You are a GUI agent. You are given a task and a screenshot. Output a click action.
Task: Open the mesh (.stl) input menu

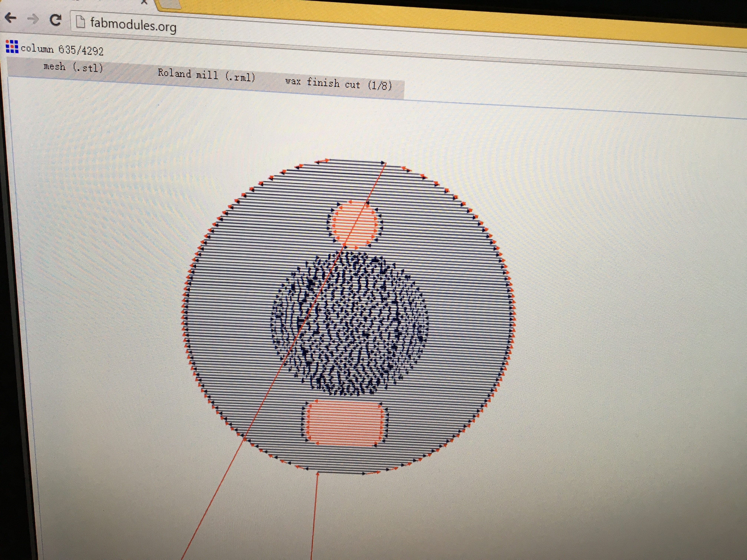pyautogui.click(x=73, y=67)
